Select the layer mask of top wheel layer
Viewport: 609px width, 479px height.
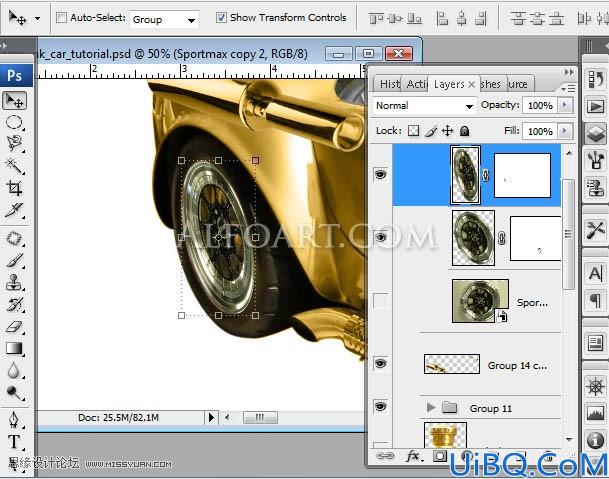pyautogui.click(x=522, y=175)
